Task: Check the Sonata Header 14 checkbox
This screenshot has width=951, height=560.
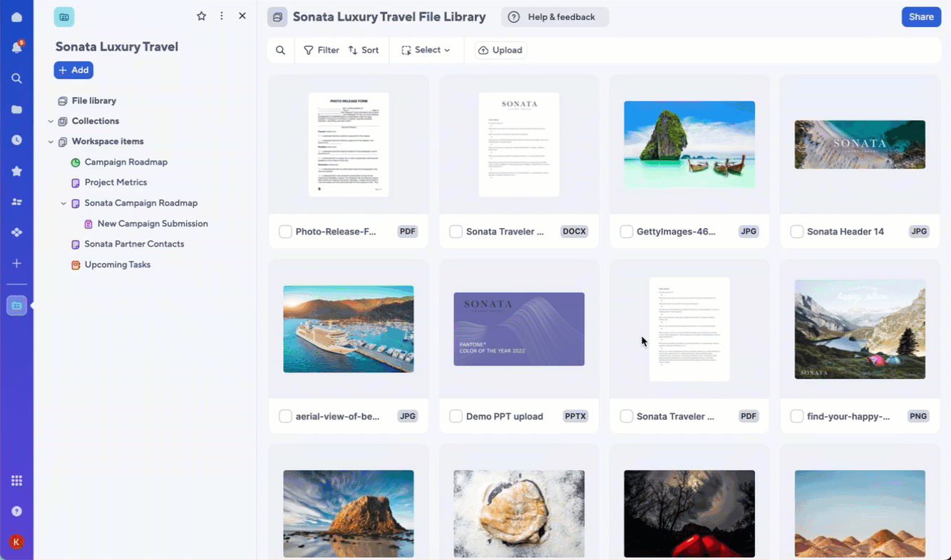Action: click(x=797, y=232)
